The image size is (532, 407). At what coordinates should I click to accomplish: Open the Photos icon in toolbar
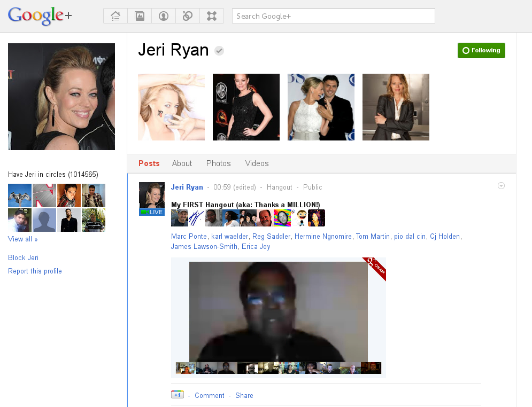click(140, 16)
